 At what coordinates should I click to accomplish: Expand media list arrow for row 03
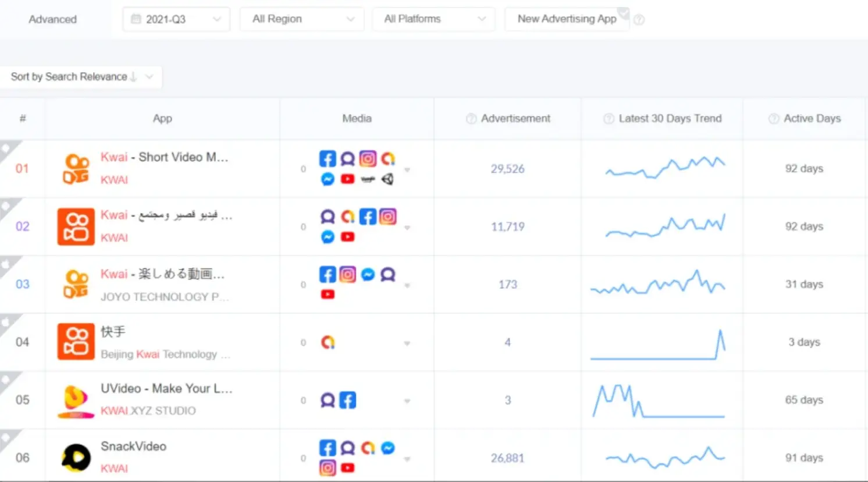(x=407, y=285)
